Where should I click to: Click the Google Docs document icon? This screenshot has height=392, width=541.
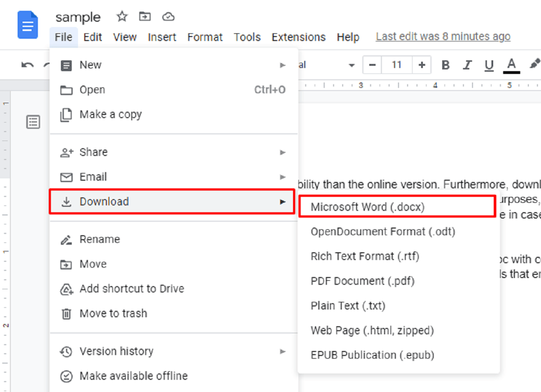click(28, 25)
